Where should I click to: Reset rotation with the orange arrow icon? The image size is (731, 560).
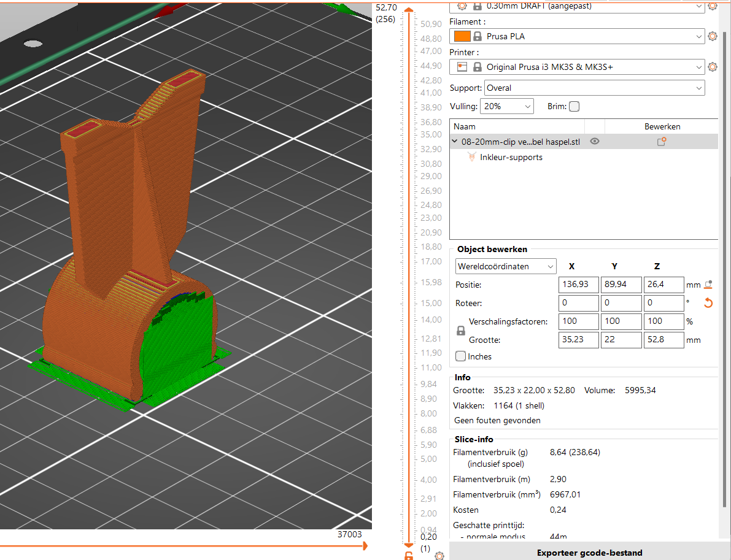coord(708,303)
